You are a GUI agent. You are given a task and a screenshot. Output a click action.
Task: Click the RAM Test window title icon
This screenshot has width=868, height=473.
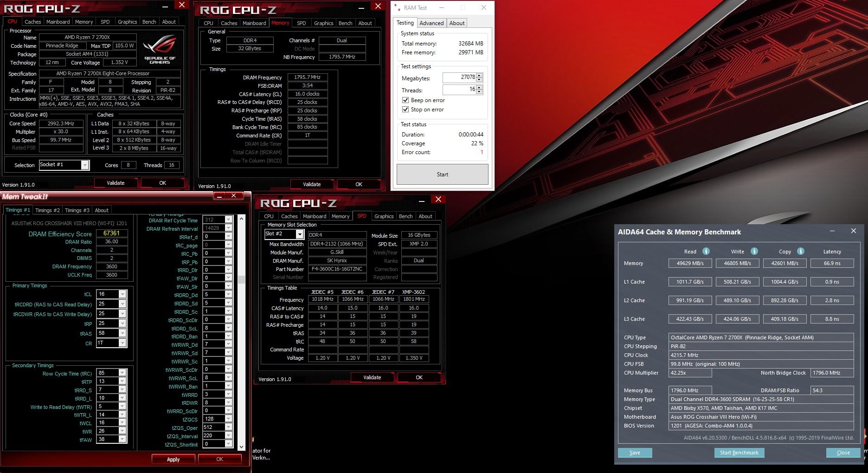(x=397, y=7)
